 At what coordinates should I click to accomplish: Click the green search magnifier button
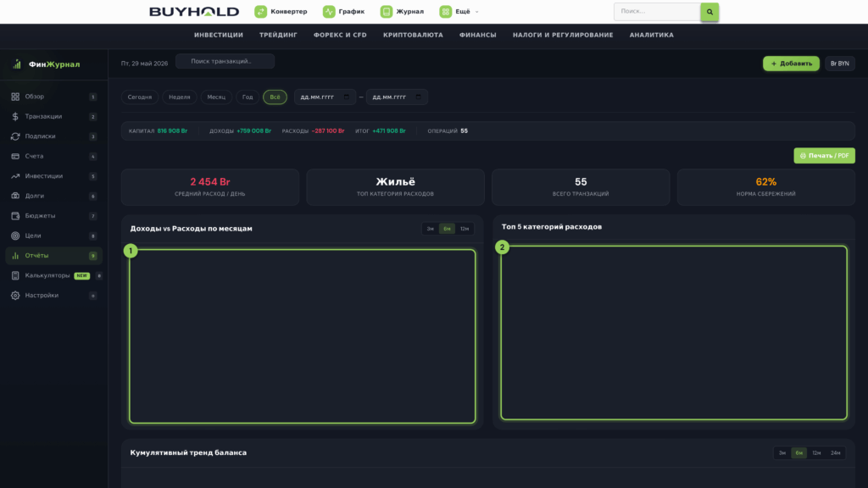click(709, 12)
